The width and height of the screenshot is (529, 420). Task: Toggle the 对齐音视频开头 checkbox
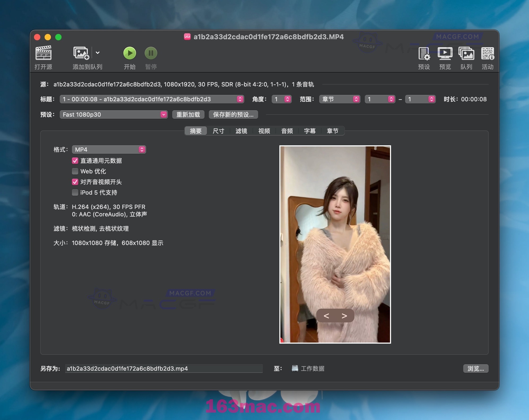pos(75,181)
